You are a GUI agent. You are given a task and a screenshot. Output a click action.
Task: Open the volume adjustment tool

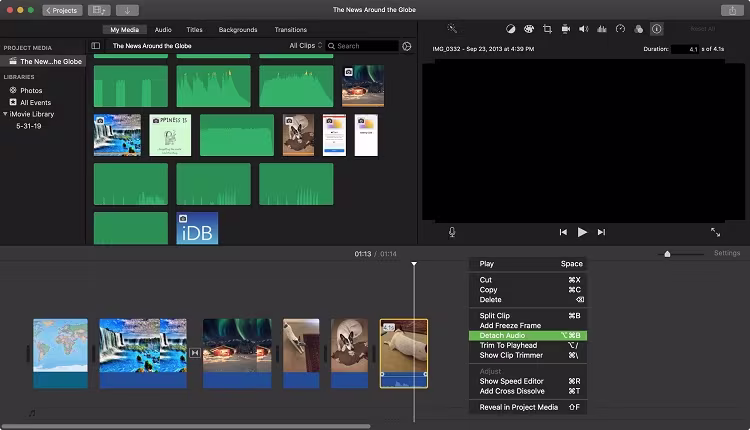pos(584,30)
